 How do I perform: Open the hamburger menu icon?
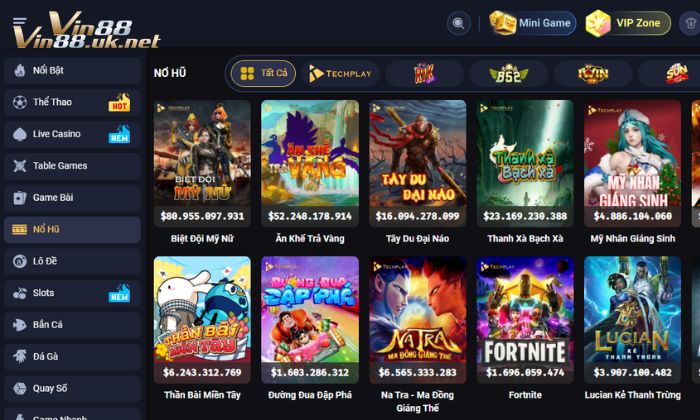tap(20, 22)
